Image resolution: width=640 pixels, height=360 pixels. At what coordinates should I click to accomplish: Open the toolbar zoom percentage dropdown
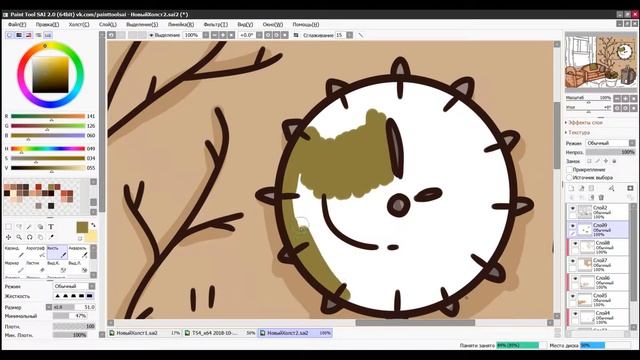206,36
